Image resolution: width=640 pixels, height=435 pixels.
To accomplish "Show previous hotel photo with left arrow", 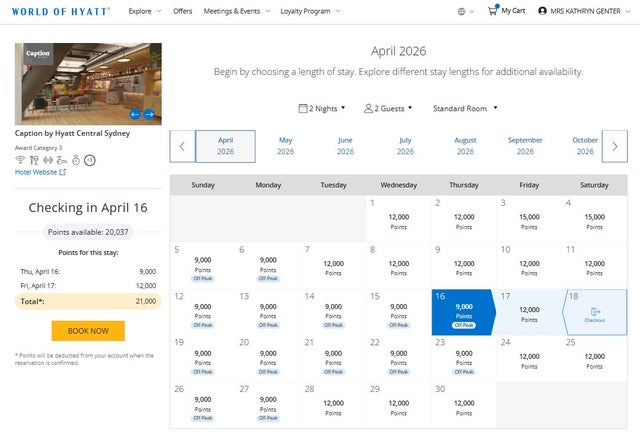I will coord(135,115).
